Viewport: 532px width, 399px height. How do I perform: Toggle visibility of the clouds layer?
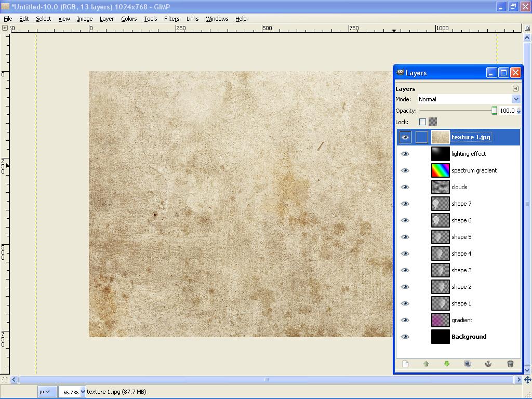pyautogui.click(x=405, y=187)
